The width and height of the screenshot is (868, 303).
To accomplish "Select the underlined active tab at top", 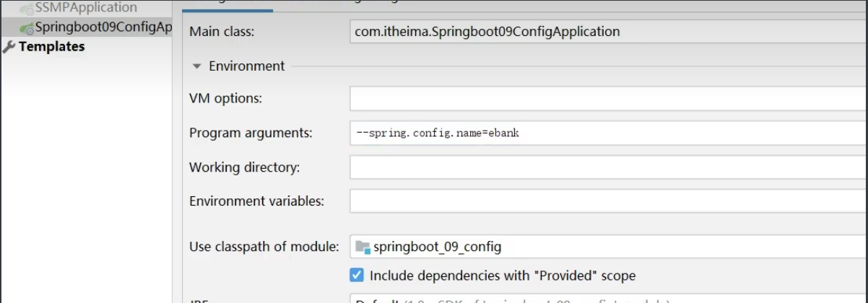I will point(227,4).
